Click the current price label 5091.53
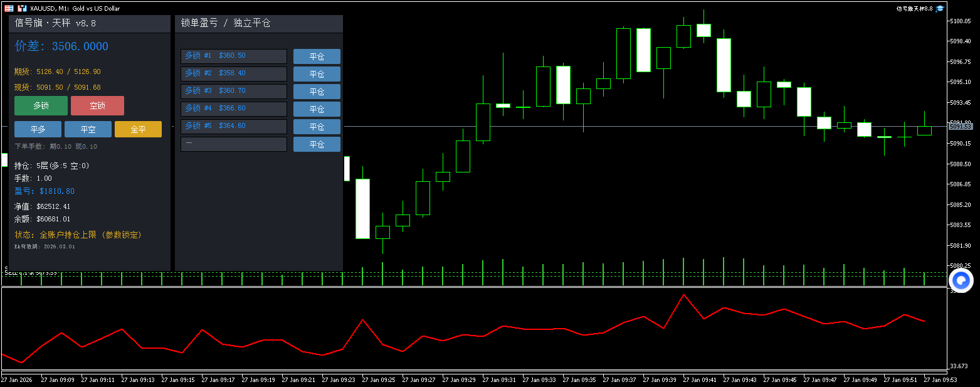The image size is (980, 387). tap(960, 127)
